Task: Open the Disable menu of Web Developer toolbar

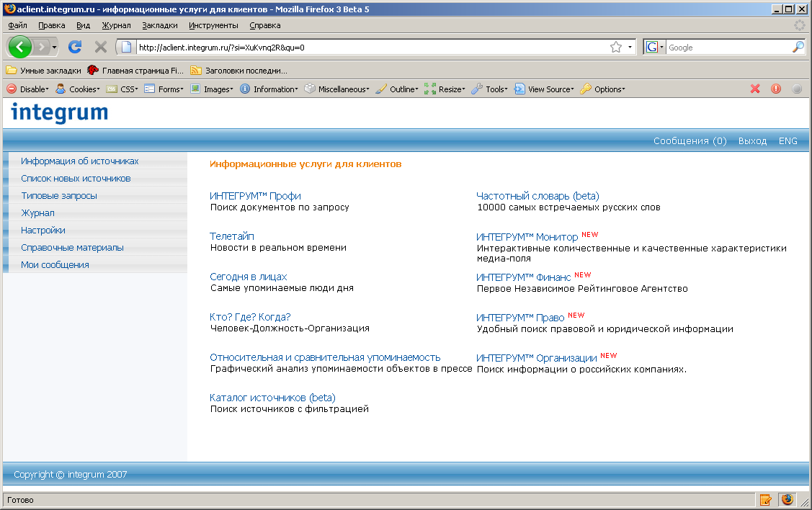Action: 27,89
